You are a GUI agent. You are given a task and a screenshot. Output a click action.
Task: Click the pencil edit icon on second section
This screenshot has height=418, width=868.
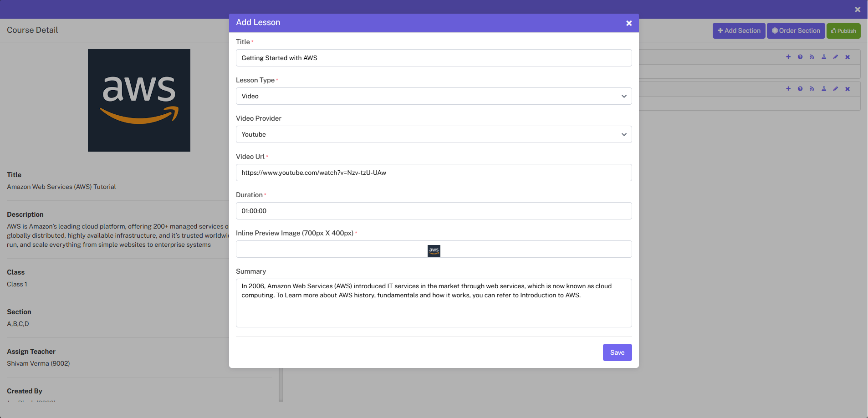(x=836, y=89)
